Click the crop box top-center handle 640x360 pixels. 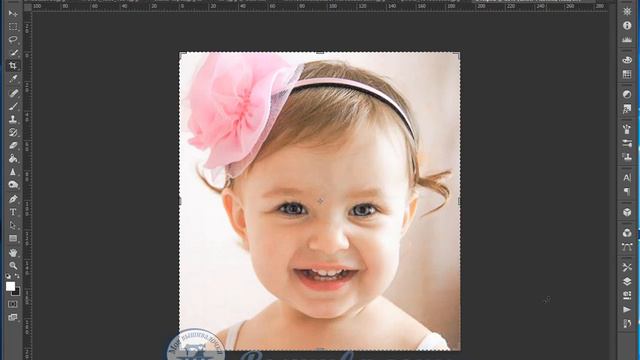320,52
